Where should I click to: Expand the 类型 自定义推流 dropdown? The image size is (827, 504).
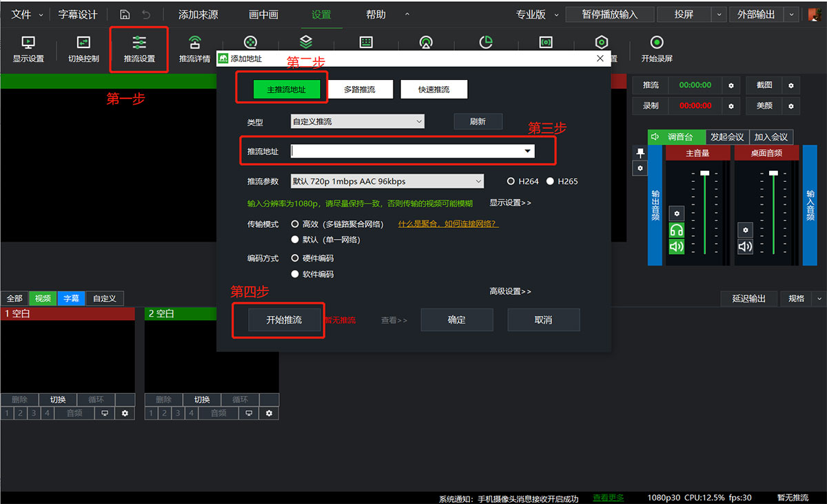click(357, 122)
